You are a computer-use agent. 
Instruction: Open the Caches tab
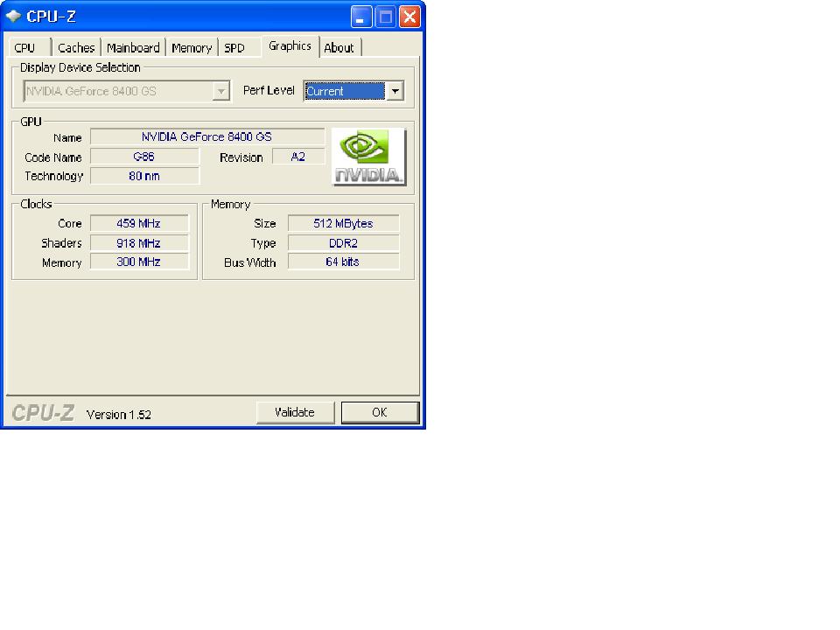point(76,47)
